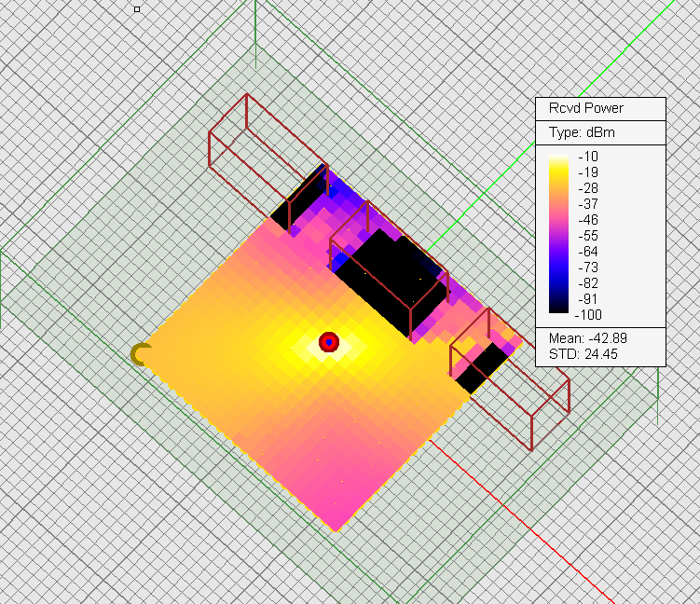
Task: Click the Rcvd Power legend title
Action: pos(584,108)
